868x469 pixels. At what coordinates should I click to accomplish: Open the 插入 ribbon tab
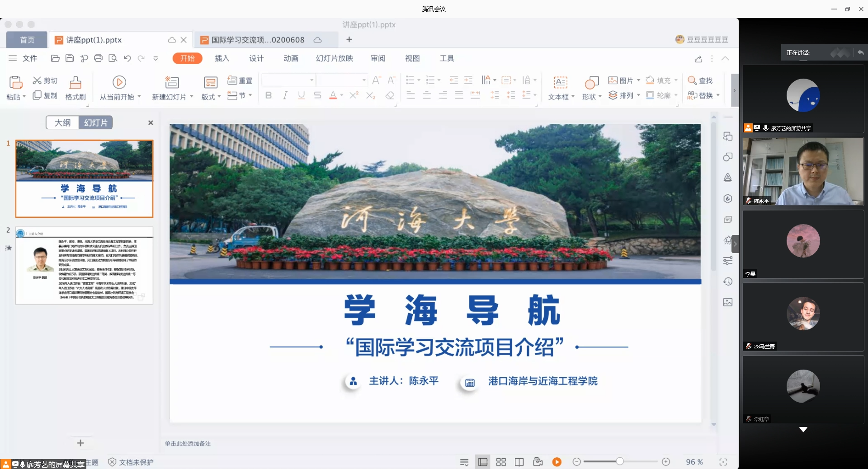(x=222, y=58)
